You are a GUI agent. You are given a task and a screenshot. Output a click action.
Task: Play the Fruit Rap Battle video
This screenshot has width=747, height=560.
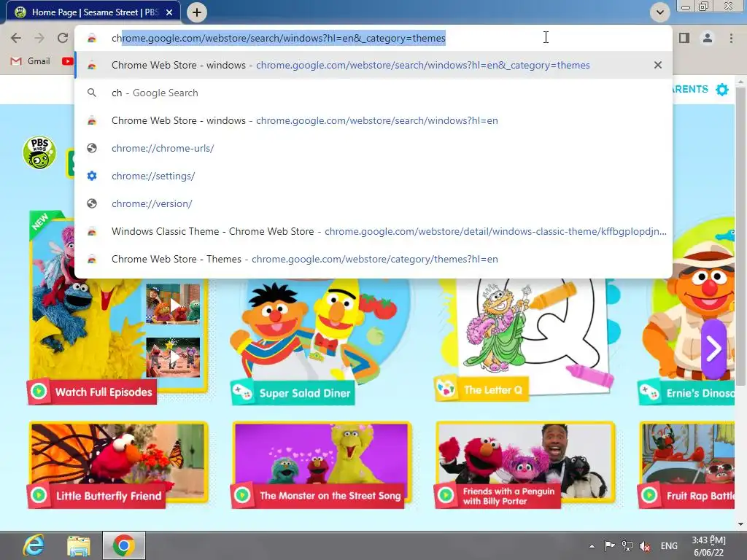coord(686,465)
